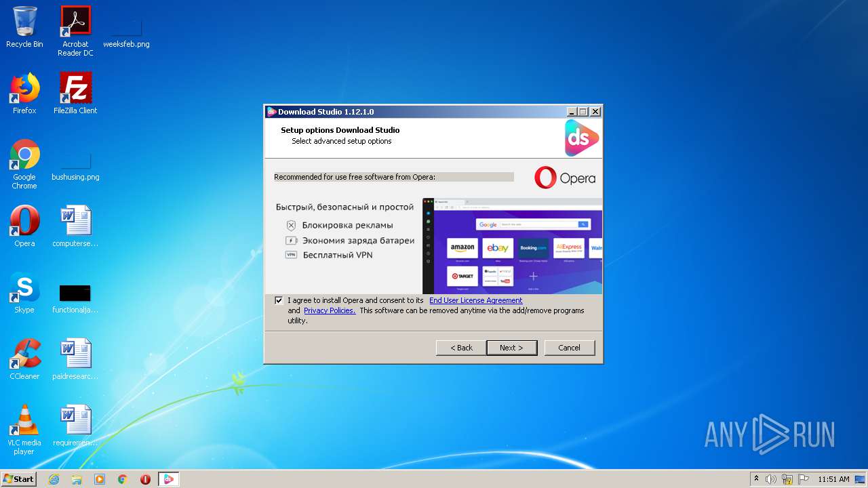Viewport: 868px width, 488px height.
Task: Open Acrobat Reader DC desktop shortcut
Action: pos(75,32)
